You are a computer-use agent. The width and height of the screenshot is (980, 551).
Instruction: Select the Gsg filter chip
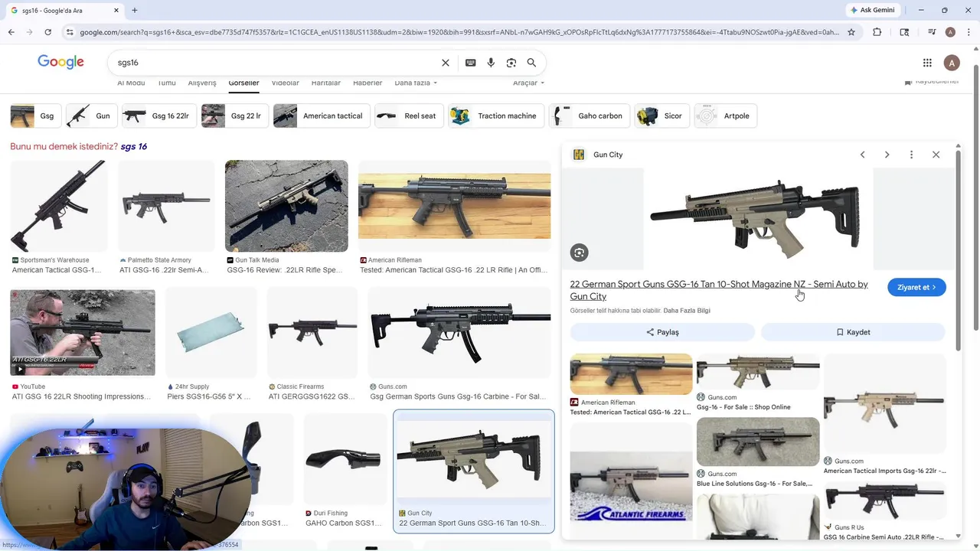(x=35, y=116)
